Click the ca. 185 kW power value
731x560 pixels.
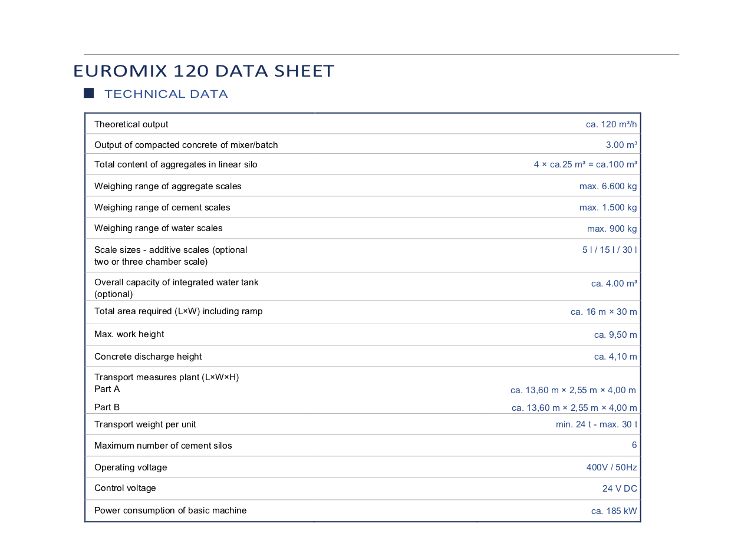[614, 511]
